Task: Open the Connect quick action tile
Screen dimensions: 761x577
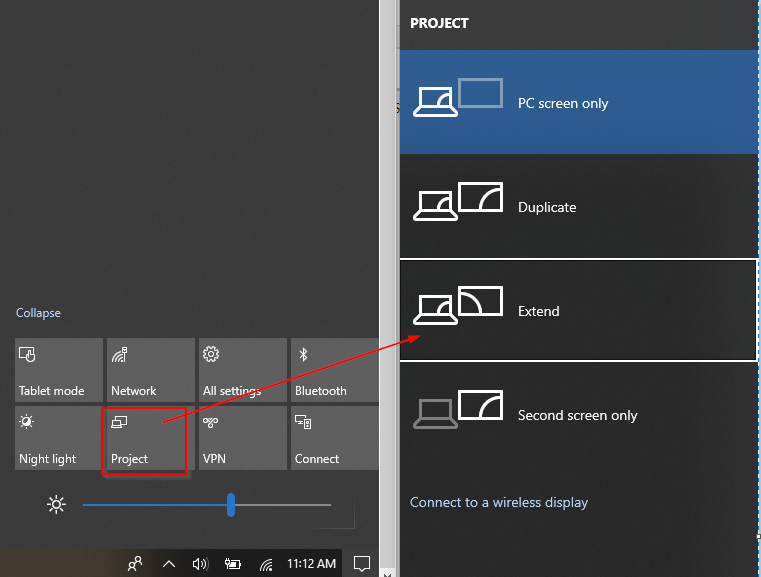Action: (334, 438)
